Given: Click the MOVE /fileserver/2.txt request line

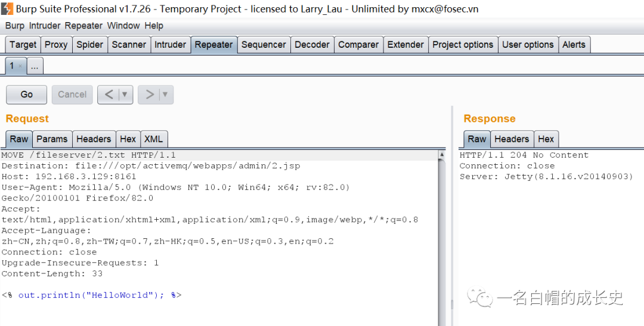Looking at the screenshot, I should 88,155.
